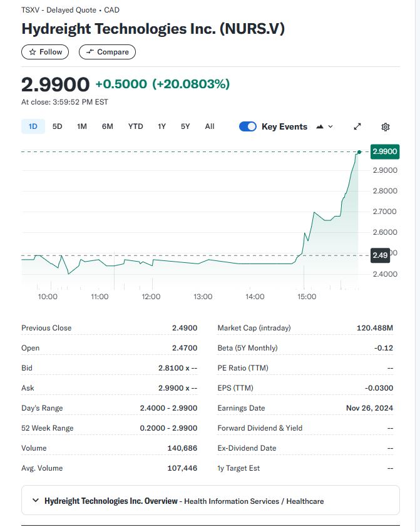420x532 pixels.
Task: Select the 5Y time range
Action: tap(185, 126)
